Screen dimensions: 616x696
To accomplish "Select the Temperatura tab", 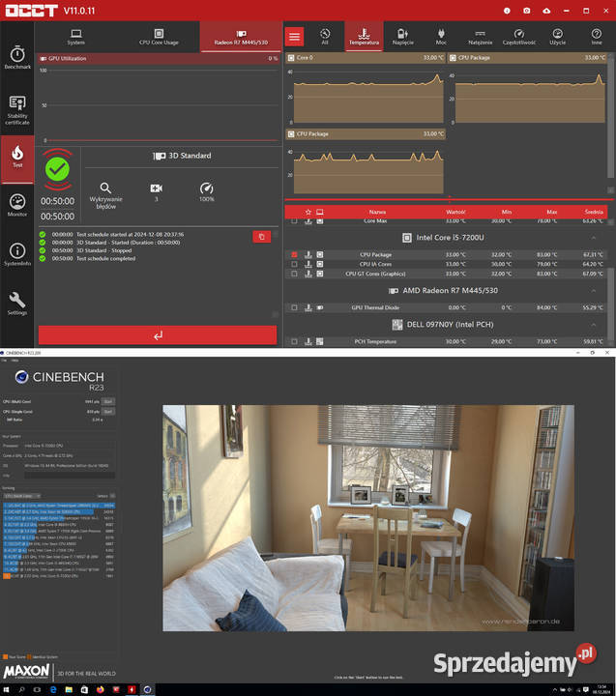I will (364, 37).
